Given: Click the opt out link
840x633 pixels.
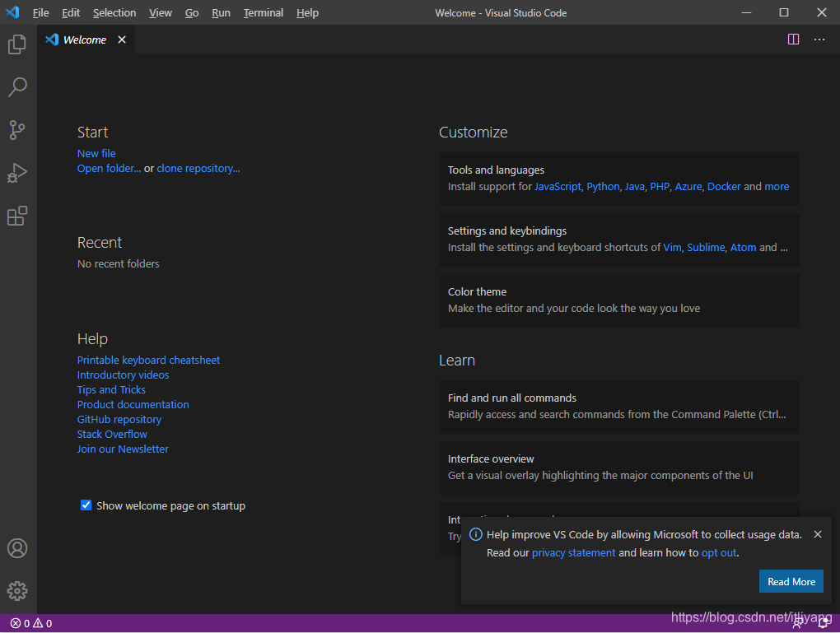Looking at the screenshot, I should click(719, 552).
